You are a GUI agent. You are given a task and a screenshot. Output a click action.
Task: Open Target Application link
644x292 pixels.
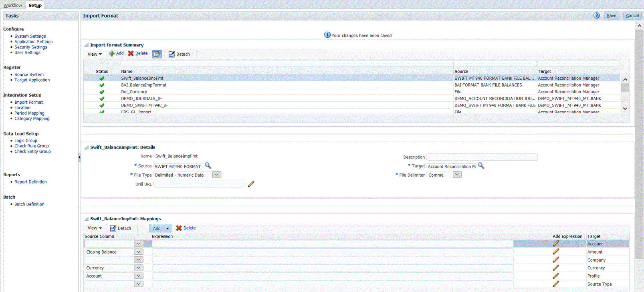tap(32, 80)
